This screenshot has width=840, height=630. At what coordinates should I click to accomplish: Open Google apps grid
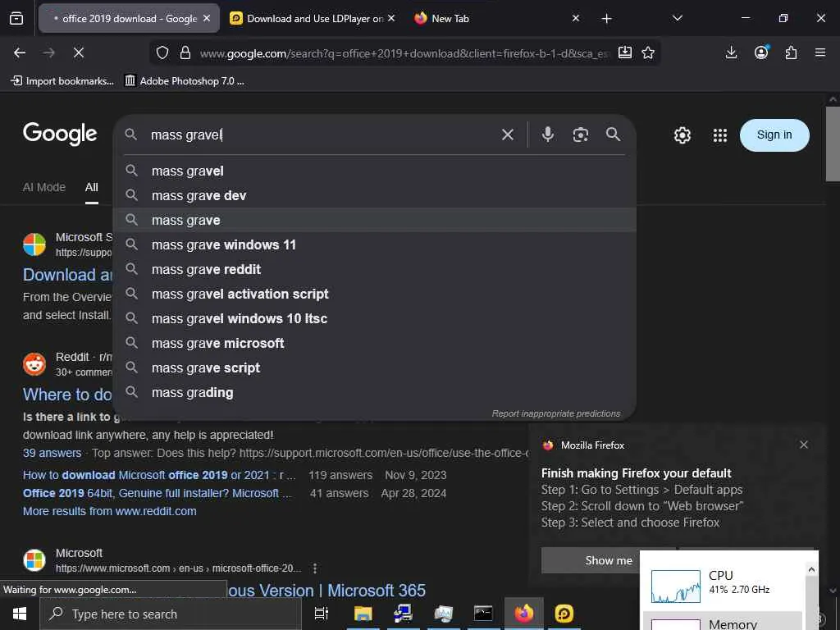[x=720, y=135]
